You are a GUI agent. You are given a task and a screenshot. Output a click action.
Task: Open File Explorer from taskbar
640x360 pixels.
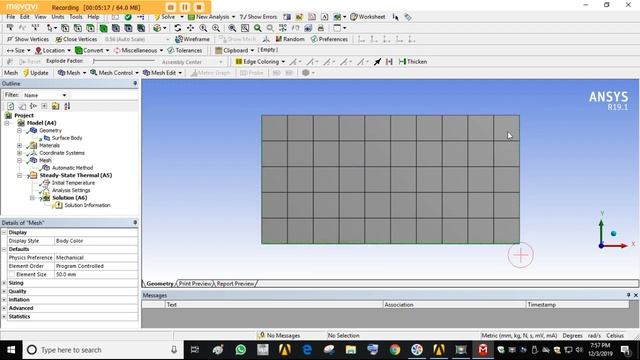coord(351,350)
